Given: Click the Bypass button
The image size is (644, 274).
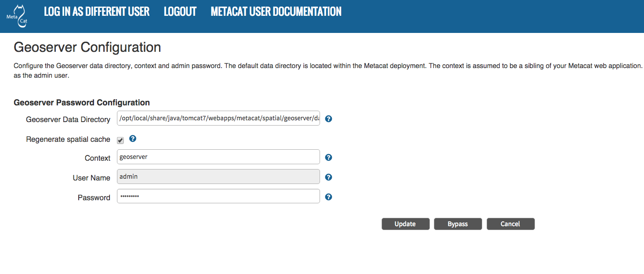Looking at the screenshot, I should 458,224.
